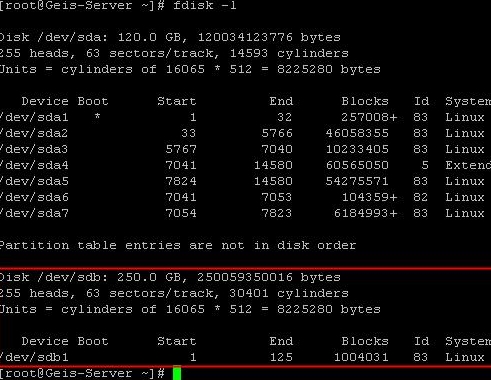The width and height of the screenshot is (491, 380).
Task: Click the '30401' cylinders value
Action: point(249,293)
